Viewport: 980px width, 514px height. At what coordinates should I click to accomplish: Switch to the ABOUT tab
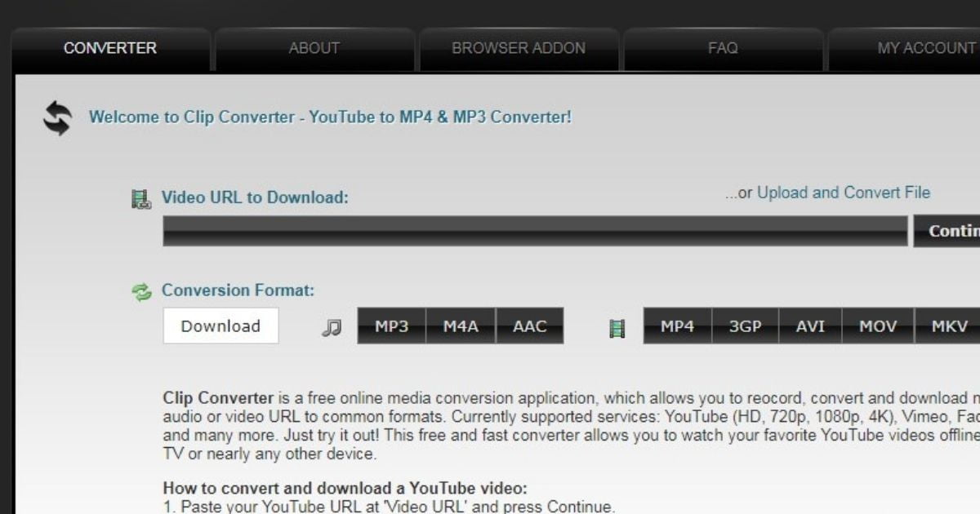(x=314, y=49)
